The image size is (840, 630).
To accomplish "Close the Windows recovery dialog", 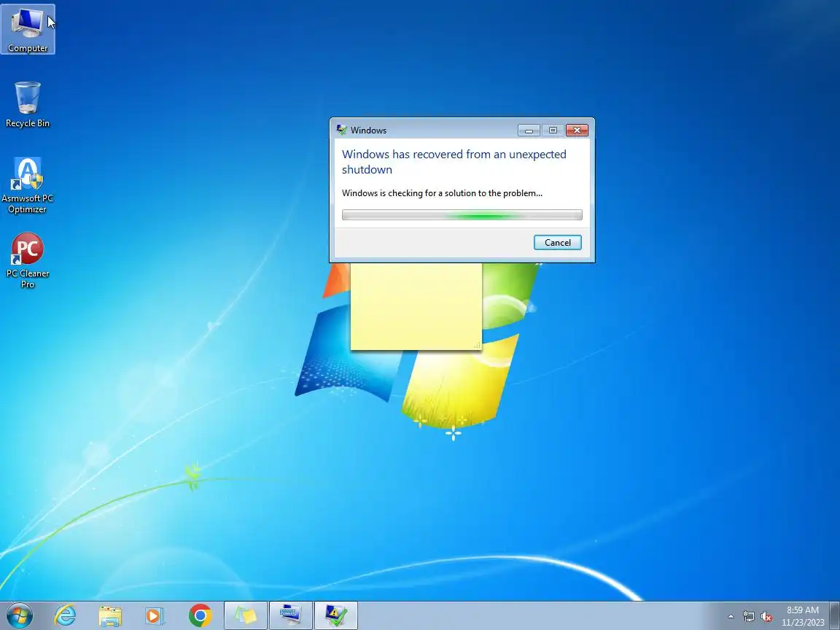I will pos(577,131).
